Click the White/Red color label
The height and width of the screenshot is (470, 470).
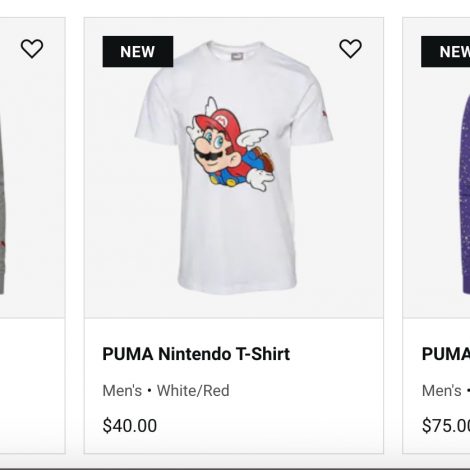coord(193,391)
